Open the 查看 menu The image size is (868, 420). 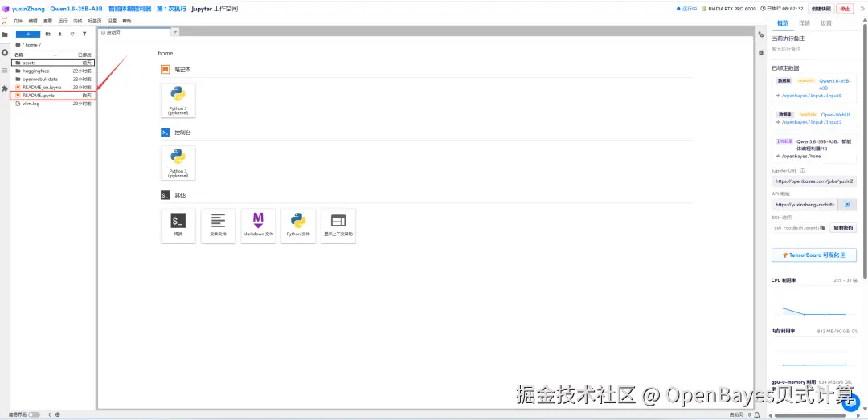pos(47,21)
